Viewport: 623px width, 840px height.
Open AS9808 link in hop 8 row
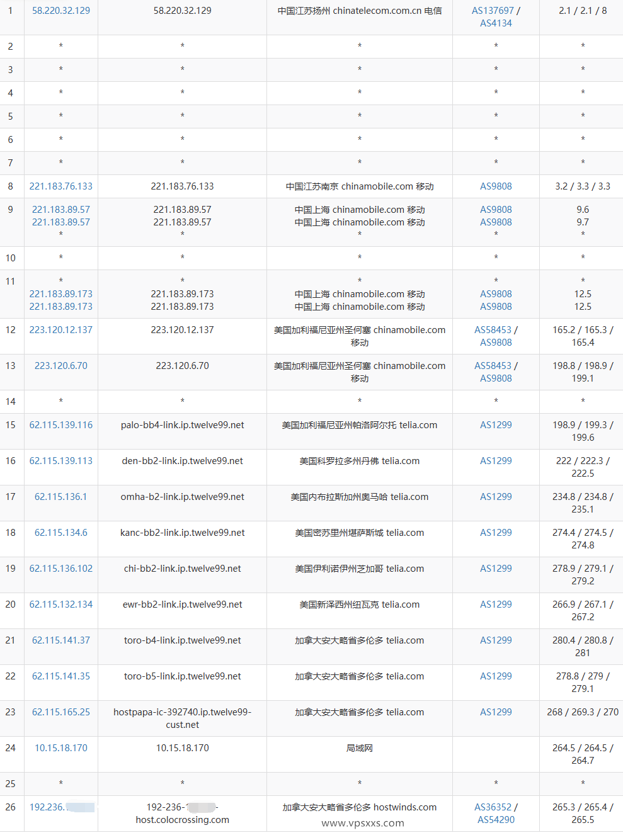coord(496,186)
